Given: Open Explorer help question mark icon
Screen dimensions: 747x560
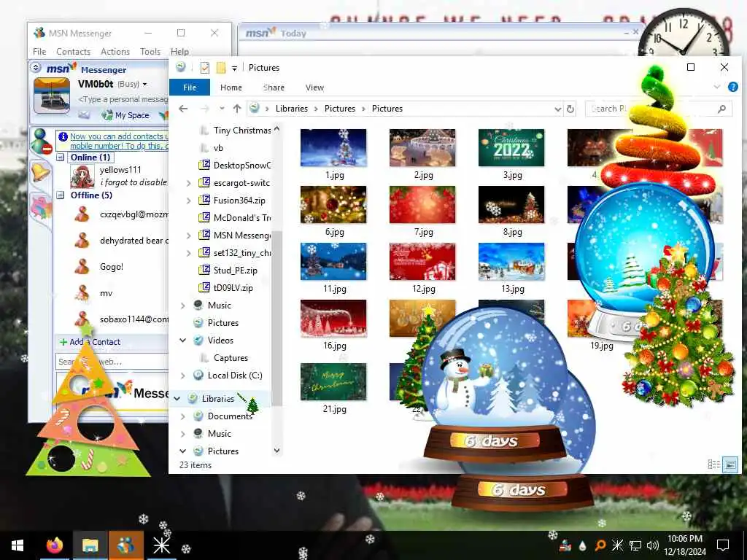Looking at the screenshot, I should (733, 87).
